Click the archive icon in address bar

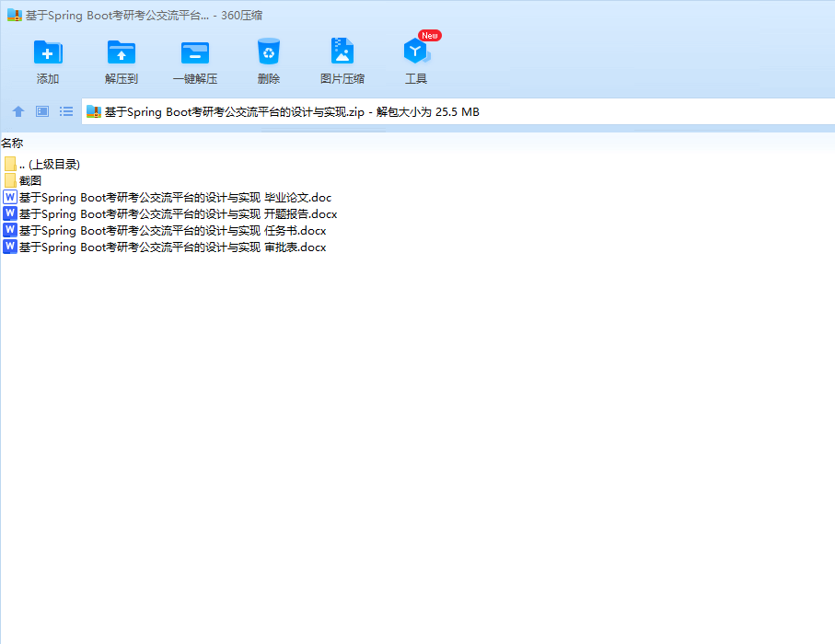point(94,111)
